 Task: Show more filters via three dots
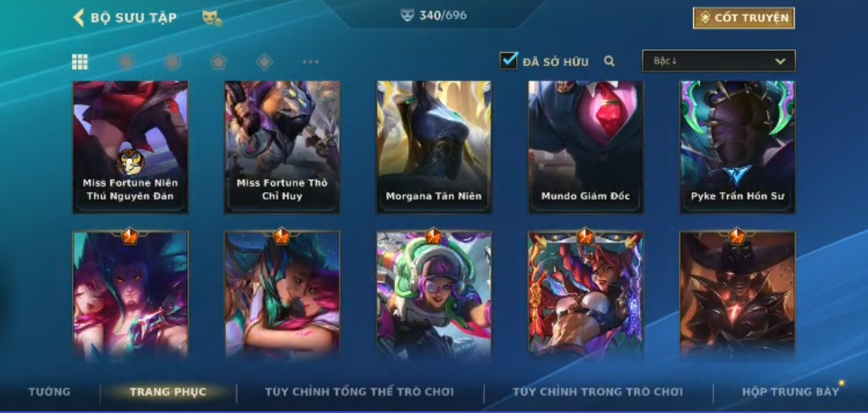pos(310,62)
